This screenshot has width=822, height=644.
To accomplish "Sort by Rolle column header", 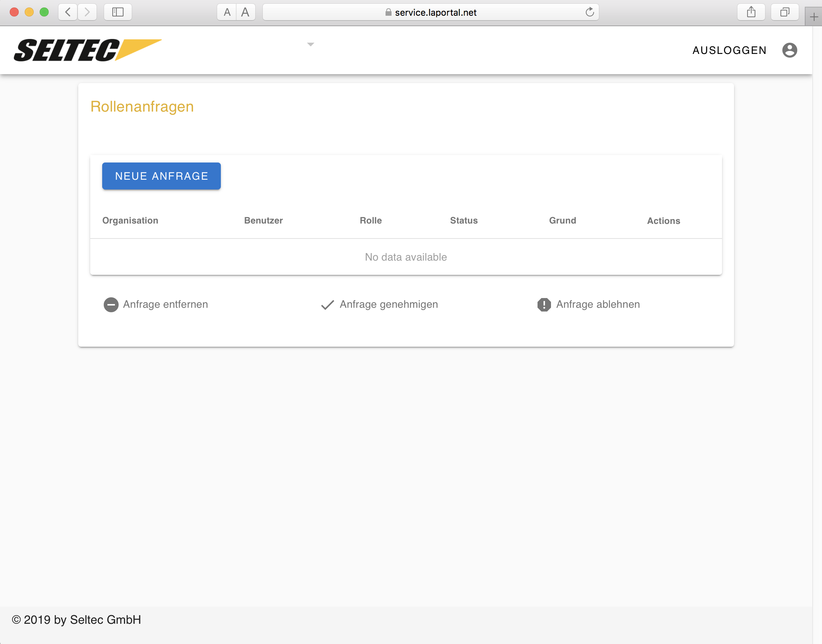I will coord(371,221).
